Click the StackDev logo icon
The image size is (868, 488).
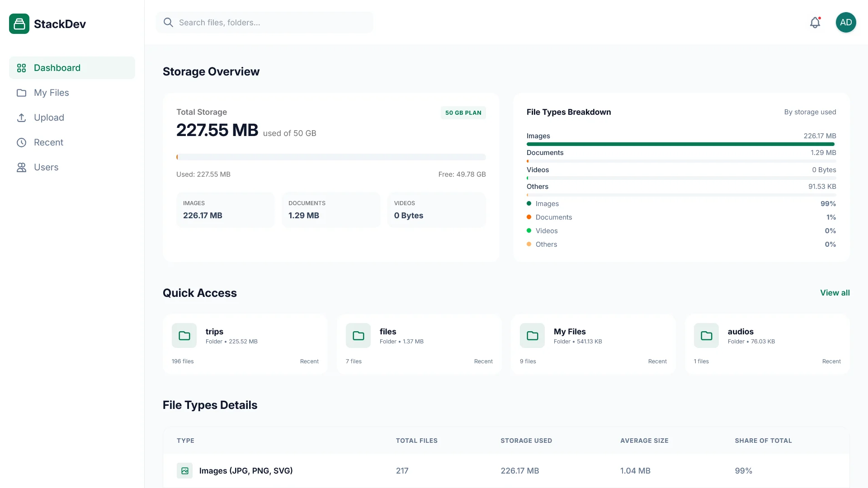[x=19, y=24]
